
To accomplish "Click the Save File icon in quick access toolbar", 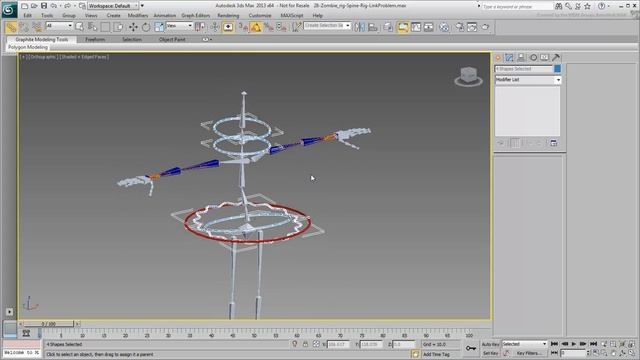I will pyautogui.click(x=44, y=6).
